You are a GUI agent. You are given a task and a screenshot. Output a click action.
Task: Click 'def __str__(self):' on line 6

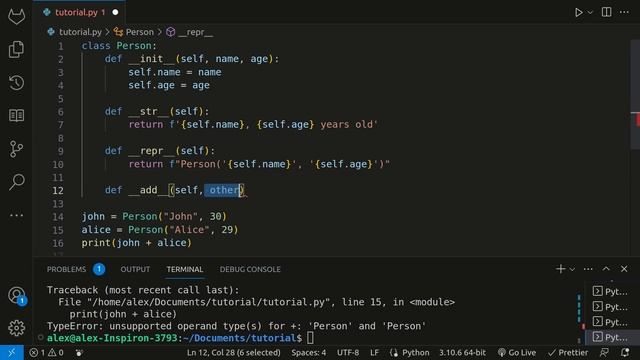pos(157,111)
